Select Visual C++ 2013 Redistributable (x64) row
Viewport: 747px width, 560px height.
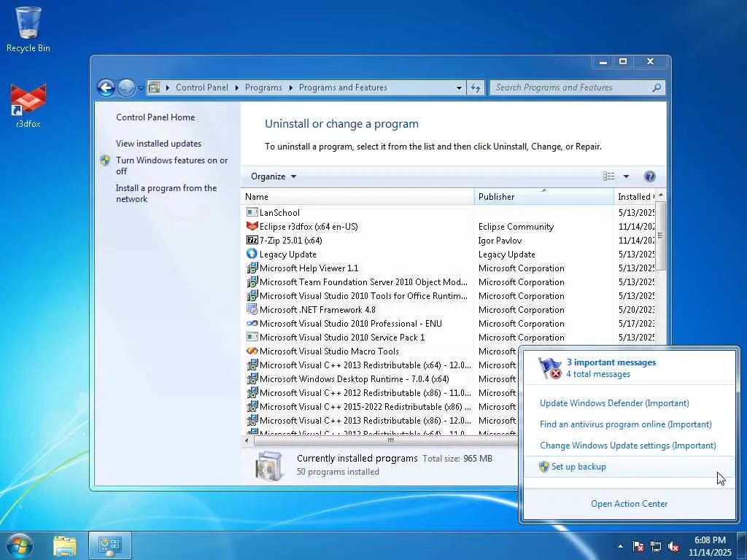[x=381, y=365]
